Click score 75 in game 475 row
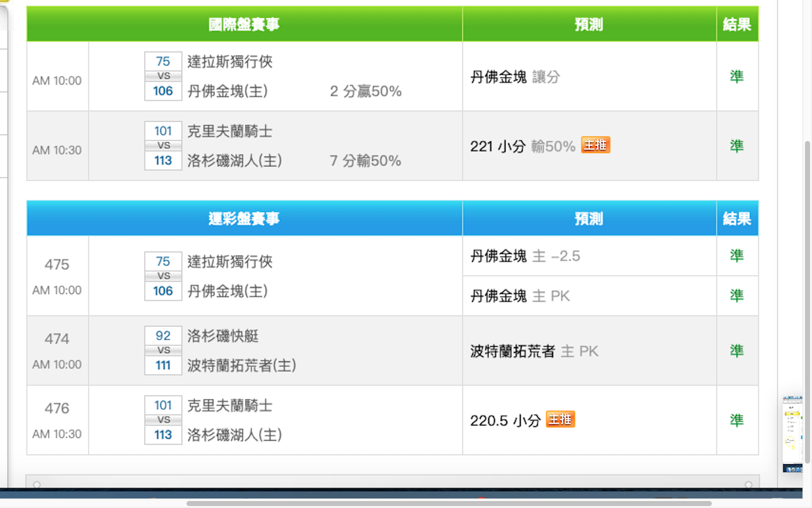812x508 pixels. [163, 262]
